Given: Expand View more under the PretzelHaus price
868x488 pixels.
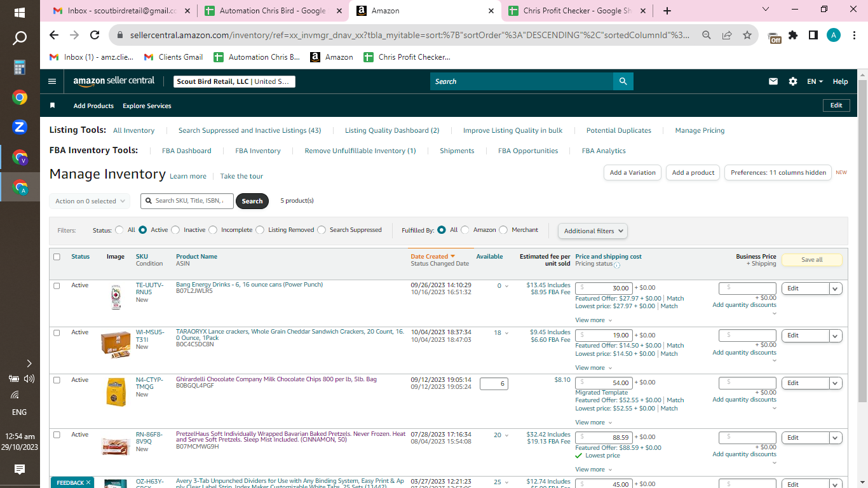Looking at the screenshot, I should (593, 470).
